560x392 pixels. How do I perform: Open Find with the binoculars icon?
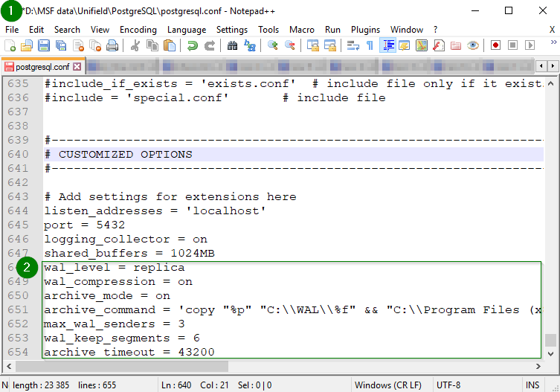pos(232,45)
